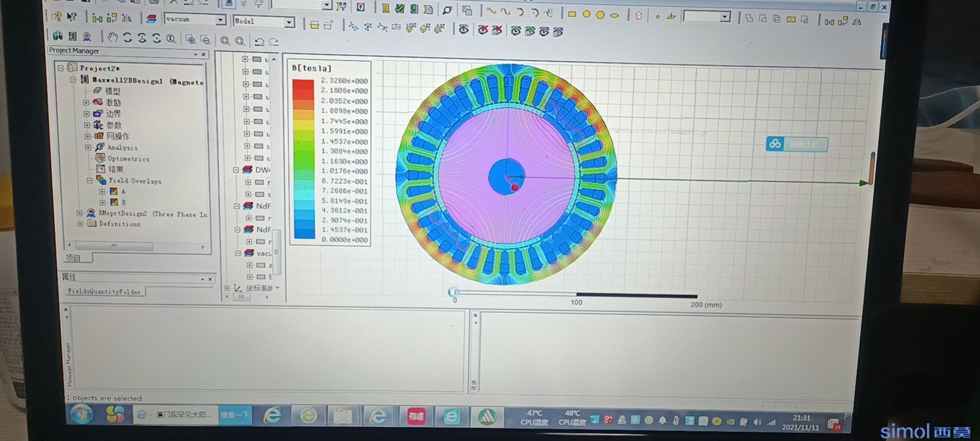This screenshot has width=980, height=441.
Task: Expand the RMxprtDesign2 node
Action: pyautogui.click(x=79, y=213)
